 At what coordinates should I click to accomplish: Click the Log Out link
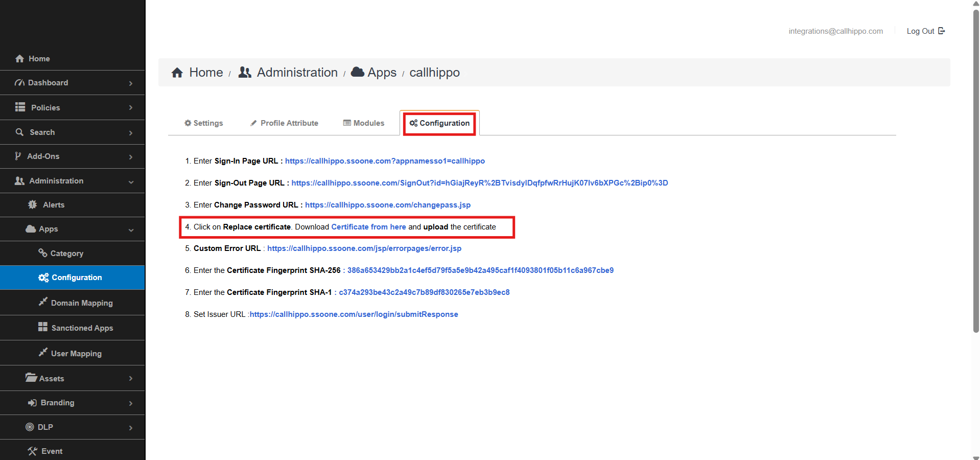[x=926, y=31]
